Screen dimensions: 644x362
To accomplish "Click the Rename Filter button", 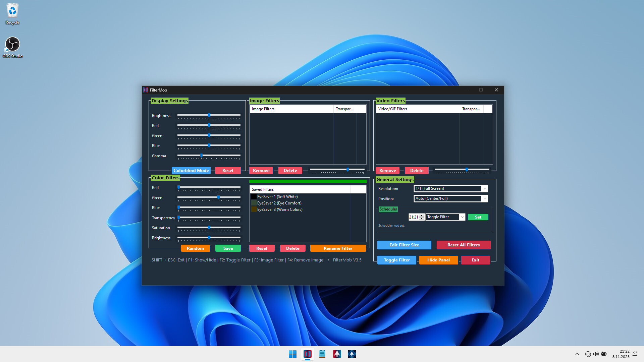I will click(337, 248).
